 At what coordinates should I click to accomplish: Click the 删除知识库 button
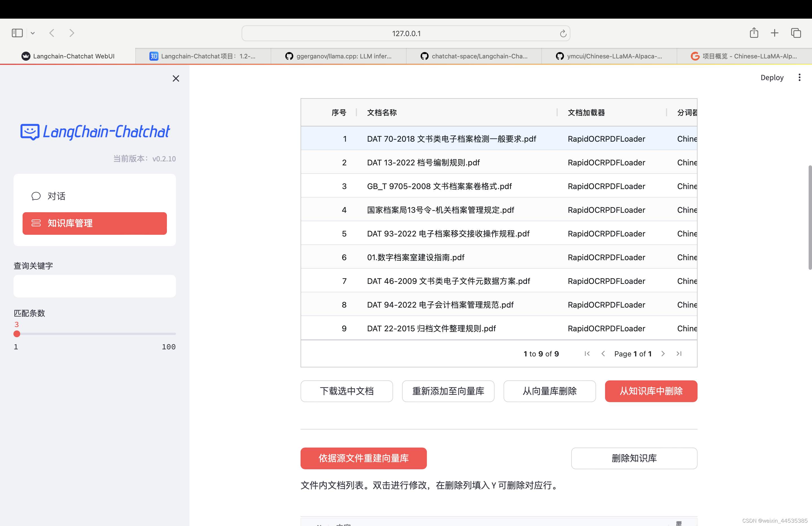(x=634, y=458)
